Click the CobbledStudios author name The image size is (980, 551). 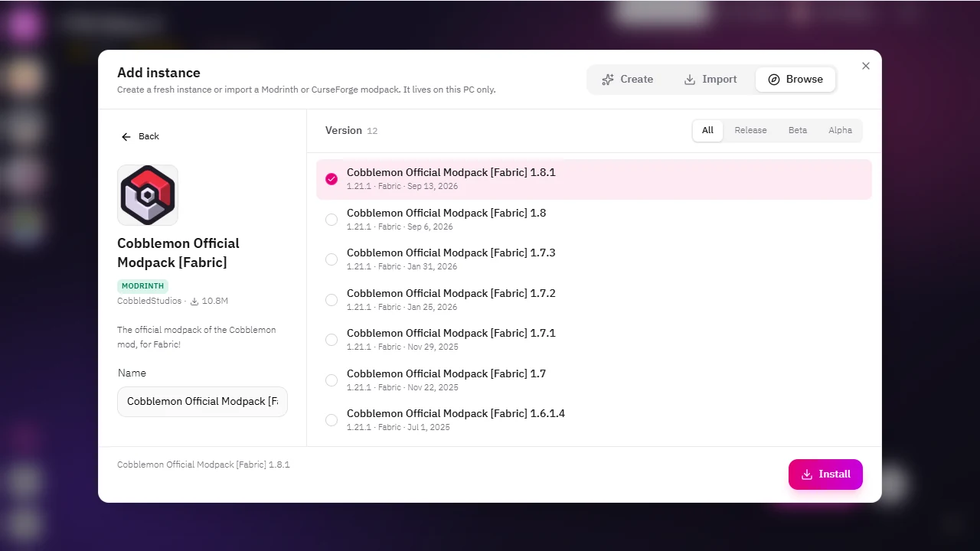(149, 302)
